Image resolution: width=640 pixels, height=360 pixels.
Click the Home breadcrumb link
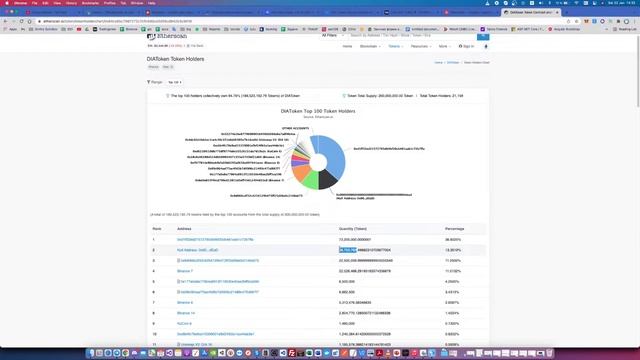point(438,63)
